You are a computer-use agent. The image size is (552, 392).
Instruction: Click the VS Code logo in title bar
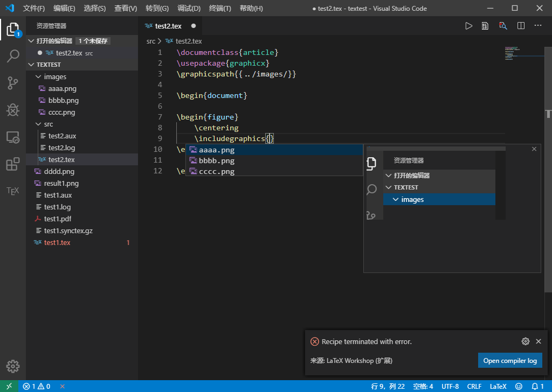pos(10,8)
